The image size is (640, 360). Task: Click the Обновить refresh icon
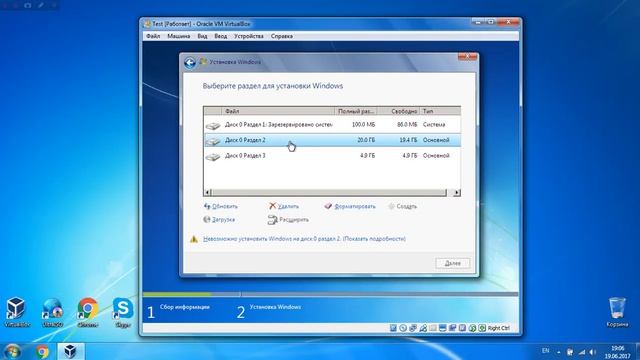click(x=207, y=206)
